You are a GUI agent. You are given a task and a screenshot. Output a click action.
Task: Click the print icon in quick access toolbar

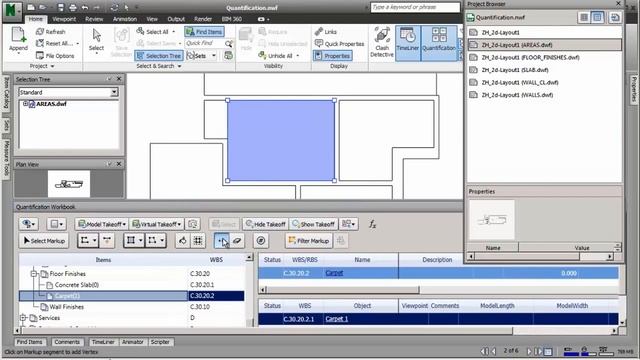73,7
